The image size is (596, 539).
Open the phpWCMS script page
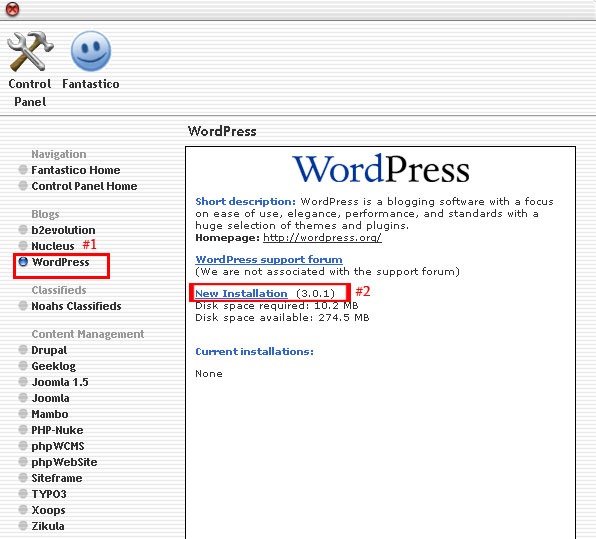point(58,446)
